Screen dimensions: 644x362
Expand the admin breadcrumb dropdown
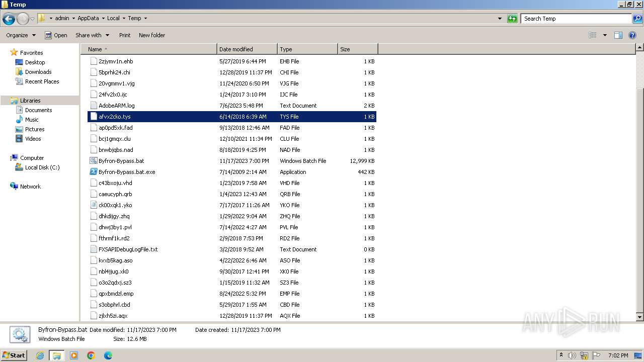click(x=73, y=19)
